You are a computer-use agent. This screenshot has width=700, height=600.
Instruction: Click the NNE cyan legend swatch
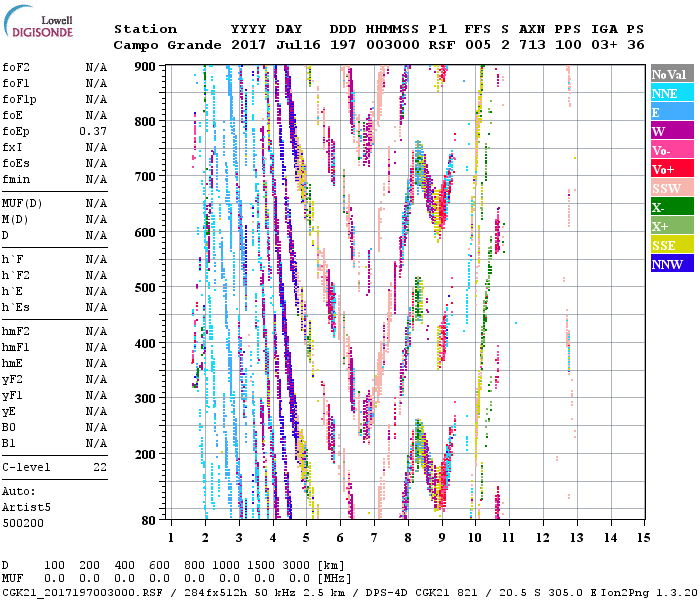click(x=671, y=93)
